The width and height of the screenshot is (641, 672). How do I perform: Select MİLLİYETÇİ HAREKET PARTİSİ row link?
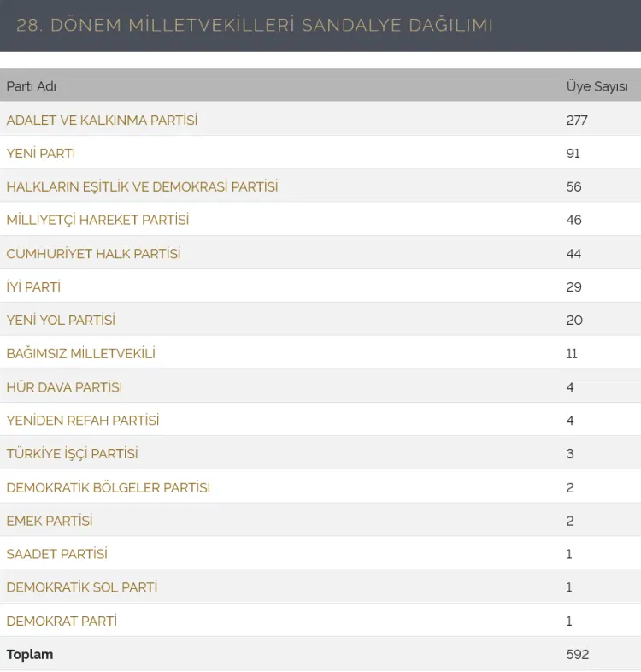(x=97, y=220)
